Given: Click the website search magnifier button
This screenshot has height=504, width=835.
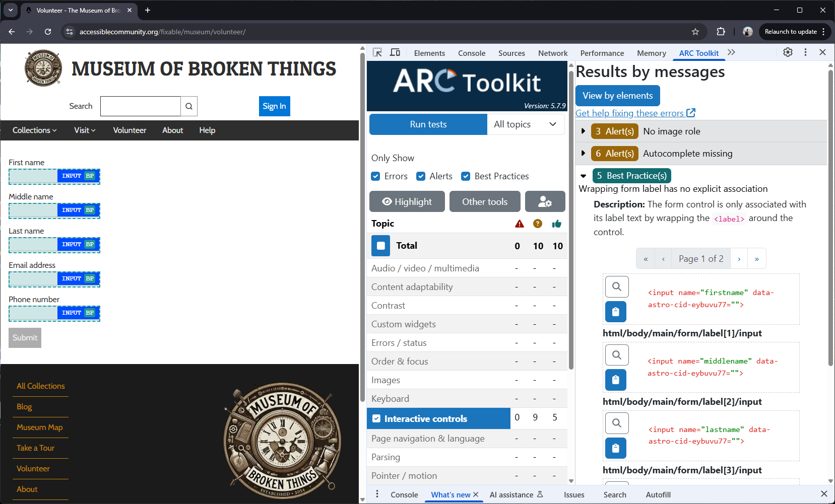Looking at the screenshot, I should pyautogui.click(x=189, y=106).
